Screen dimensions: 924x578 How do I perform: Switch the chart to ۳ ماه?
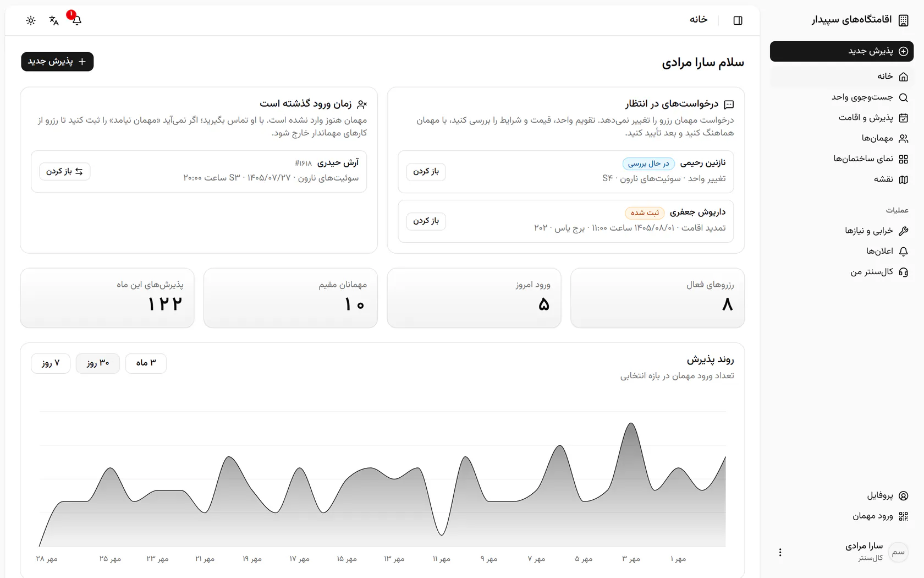click(x=146, y=363)
